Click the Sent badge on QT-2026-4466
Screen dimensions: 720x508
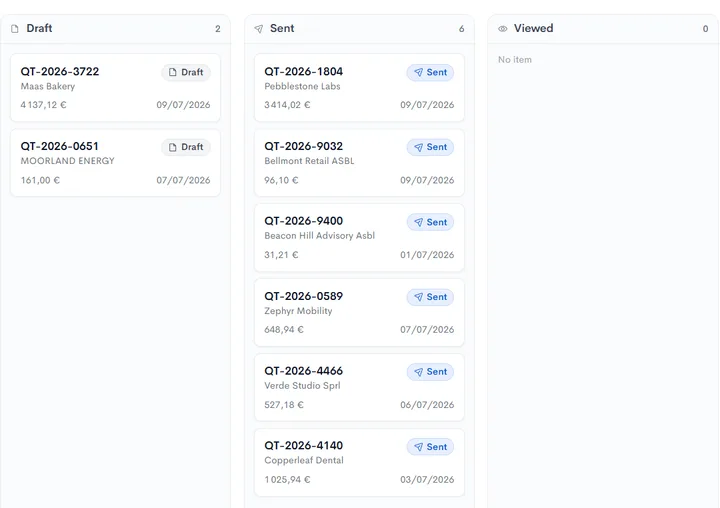[x=430, y=372]
